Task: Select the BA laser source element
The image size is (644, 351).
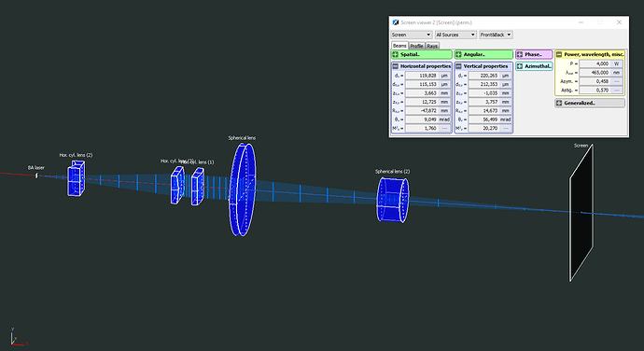Action: tap(36, 175)
